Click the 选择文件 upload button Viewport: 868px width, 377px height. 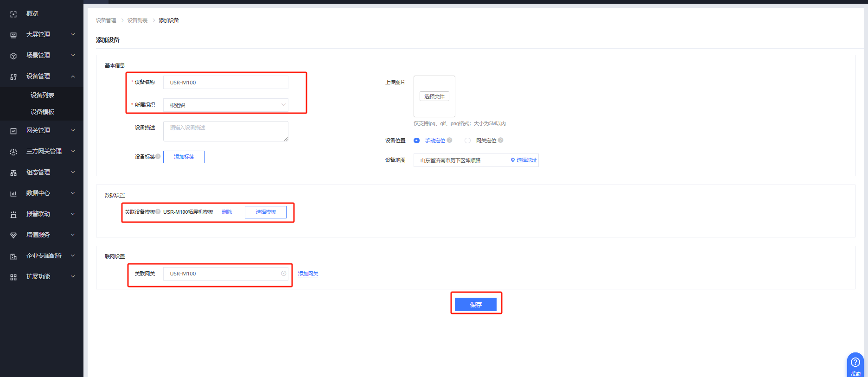[x=434, y=96]
